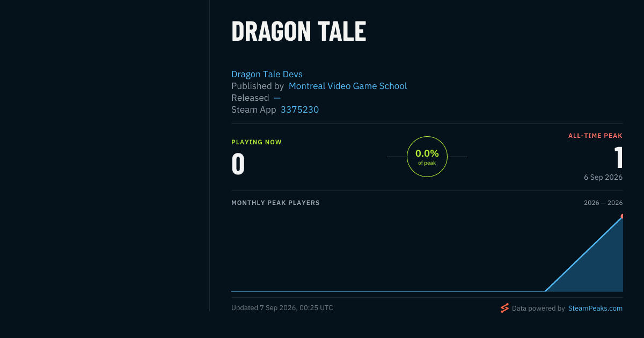Open Montreal Video Game School publisher link
The height and width of the screenshot is (338, 644).
coord(348,86)
